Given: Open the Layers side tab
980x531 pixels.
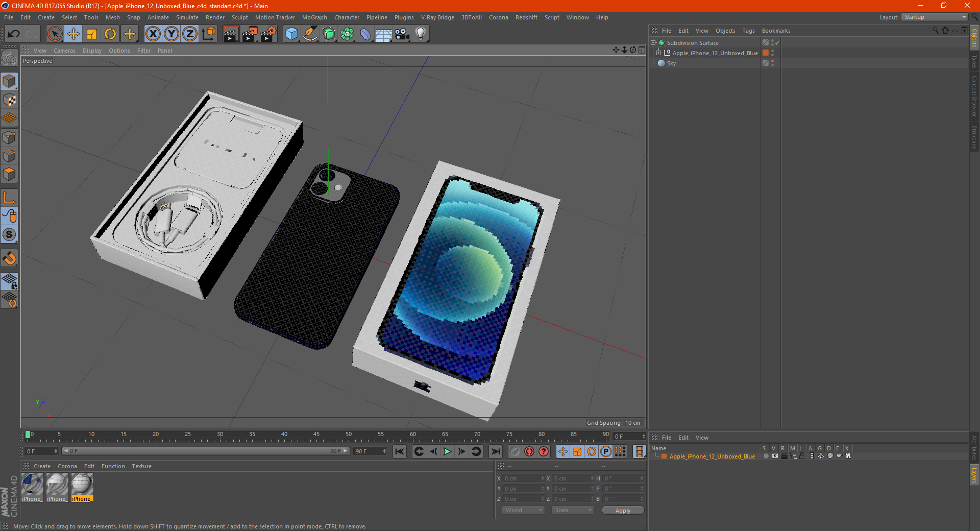Looking at the screenshot, I should 974,475.
